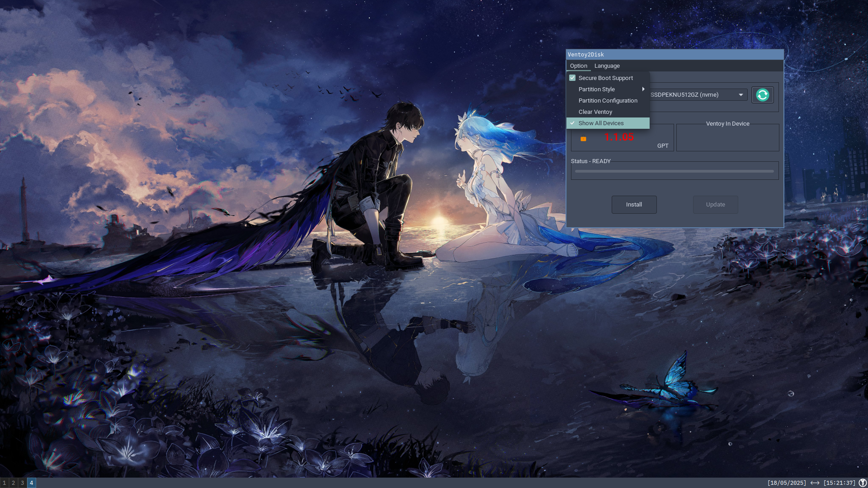
Task: Switch to workspace 1 indicator
Action: 5,483
